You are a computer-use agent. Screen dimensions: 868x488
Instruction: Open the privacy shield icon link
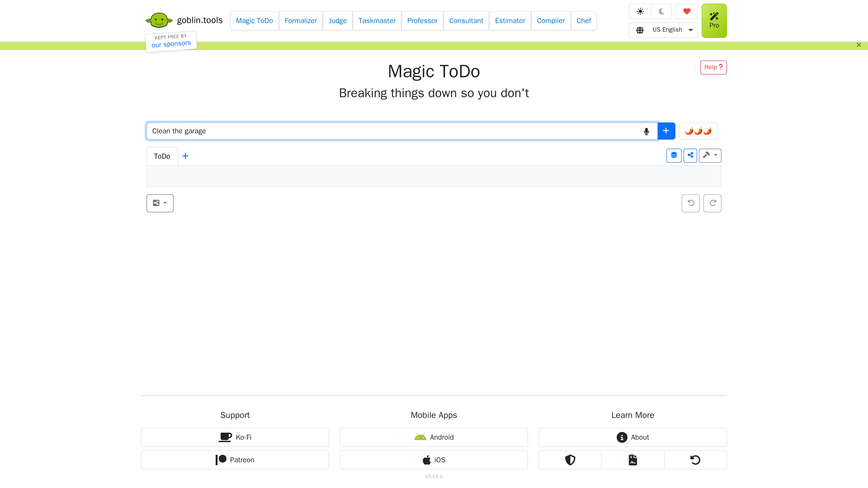[x=570, y=460]
